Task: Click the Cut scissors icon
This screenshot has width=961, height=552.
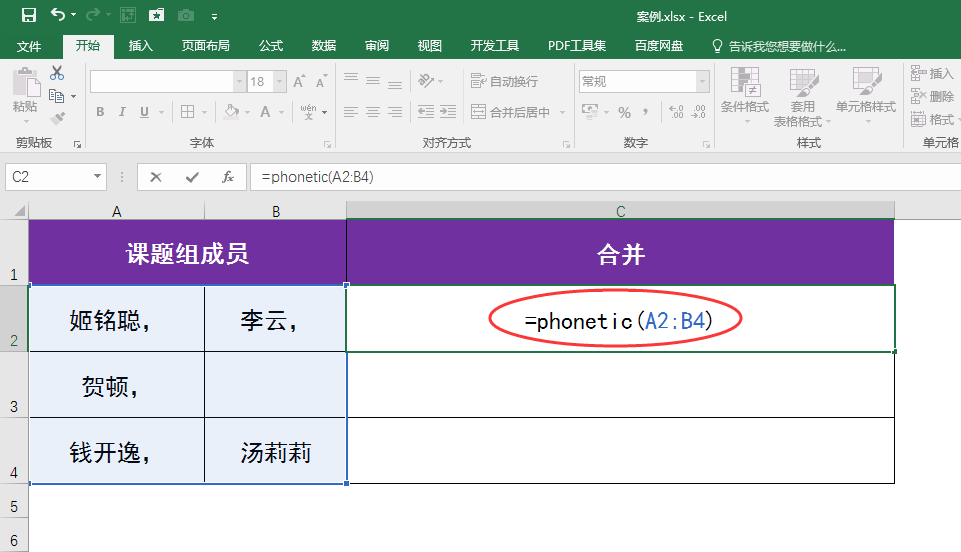Action: click(x=57, y=73)
